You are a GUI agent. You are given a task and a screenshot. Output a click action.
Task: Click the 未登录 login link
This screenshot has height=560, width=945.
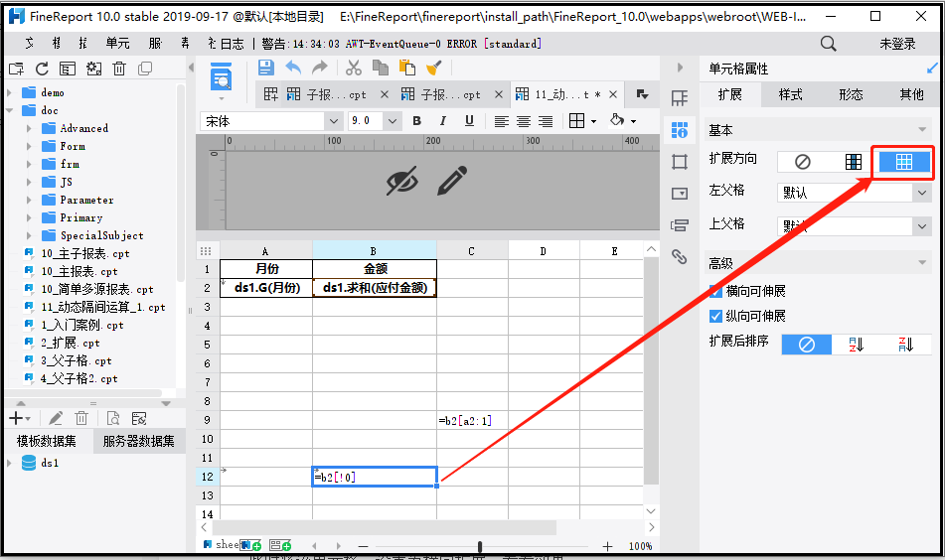click(x=897, y=44)
